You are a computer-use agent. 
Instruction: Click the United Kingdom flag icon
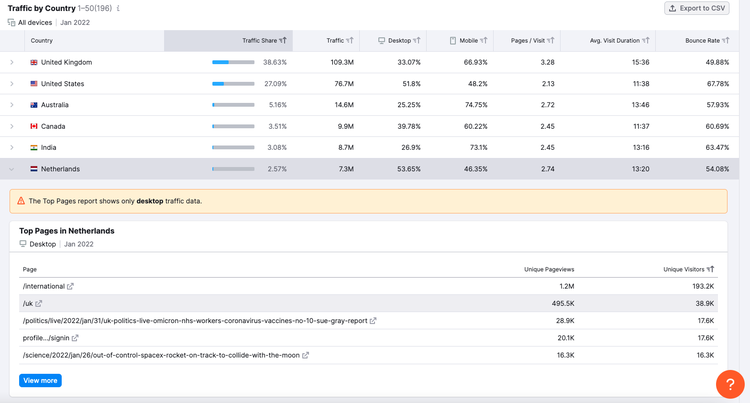coord(34,62)
